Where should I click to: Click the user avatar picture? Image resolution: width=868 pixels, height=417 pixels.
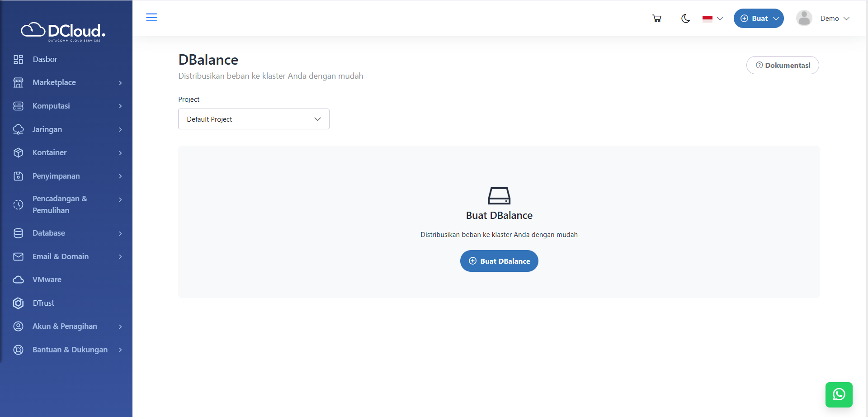pos(804,19)
